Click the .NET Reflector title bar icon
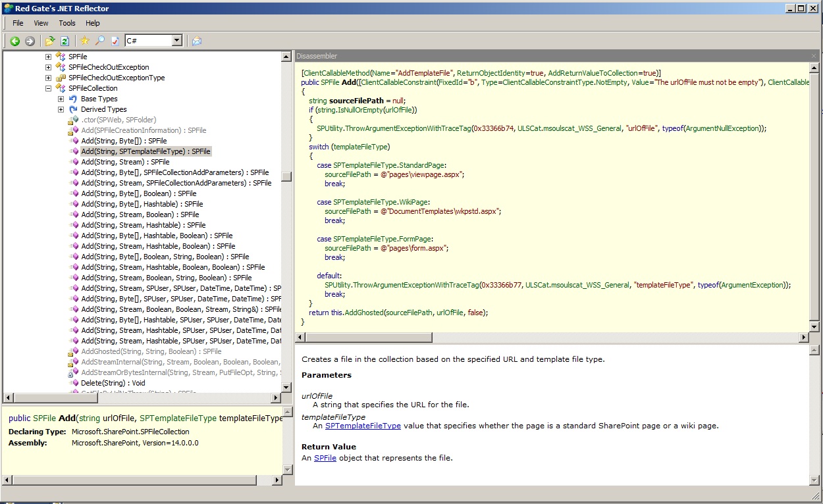 coord(8,8)
